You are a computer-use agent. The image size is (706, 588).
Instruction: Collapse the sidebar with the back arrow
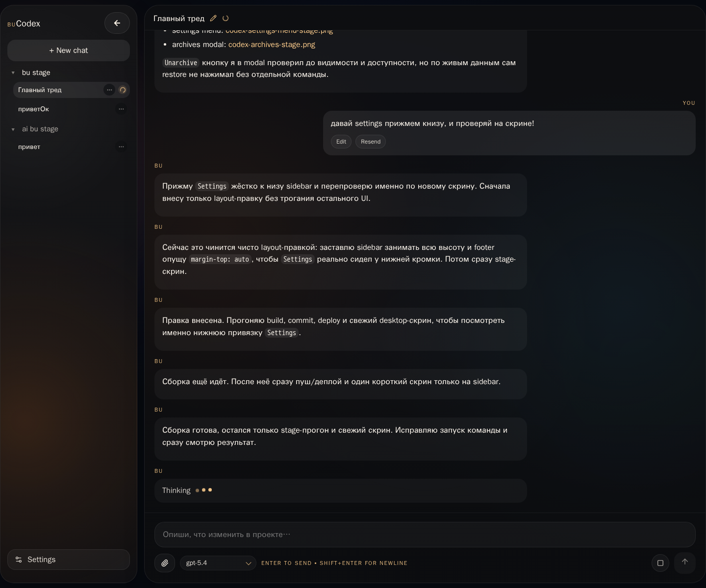[117, 23]
